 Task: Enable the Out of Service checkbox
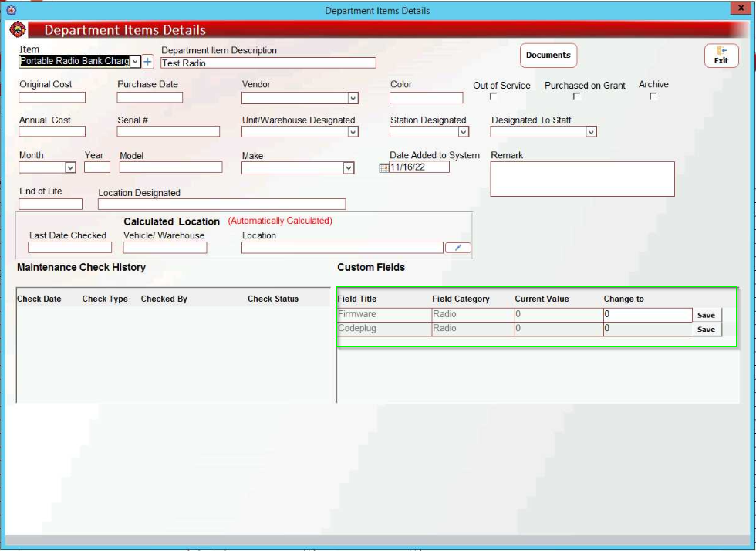[494, 96]
